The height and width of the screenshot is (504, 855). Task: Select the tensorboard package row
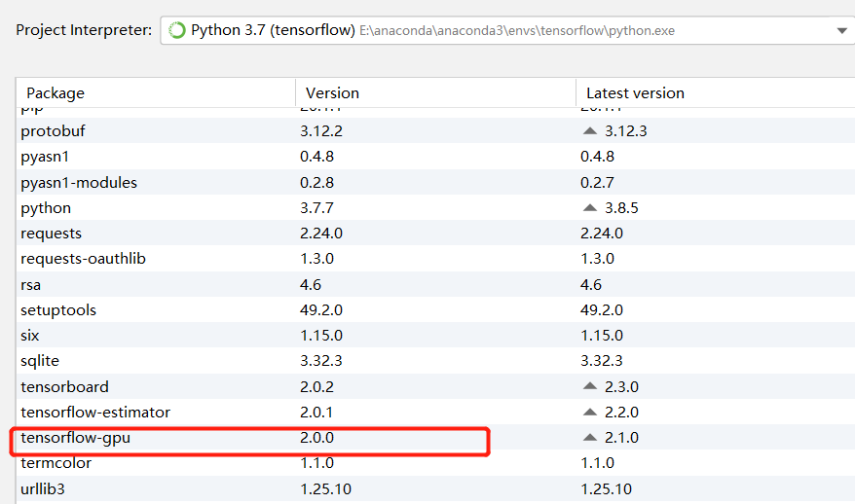tap(435, 386)
